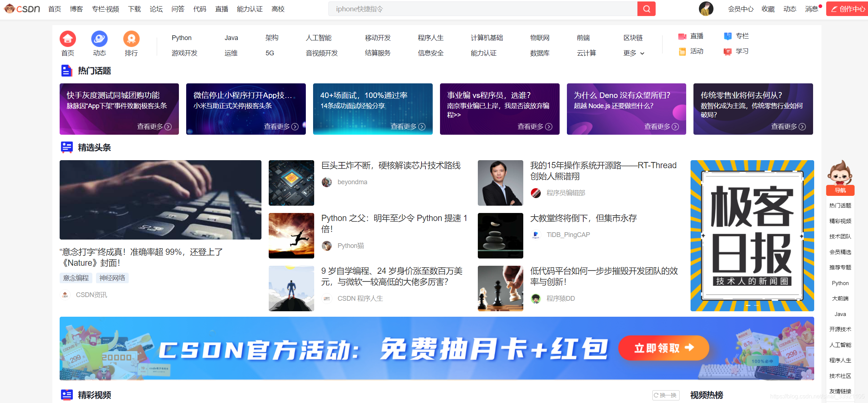Click the 创作中心 red button
This screenshot has height=403, width=868.
coord(848,9)
